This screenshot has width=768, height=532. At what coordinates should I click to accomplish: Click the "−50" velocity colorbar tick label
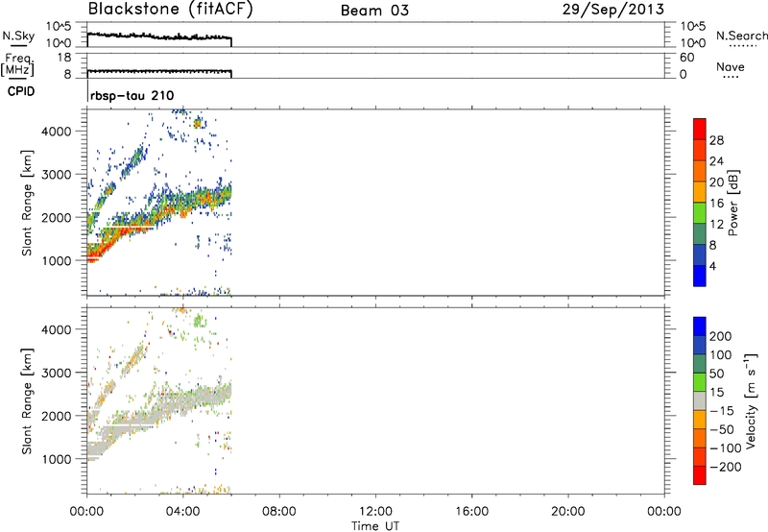(x=722, y=429)
